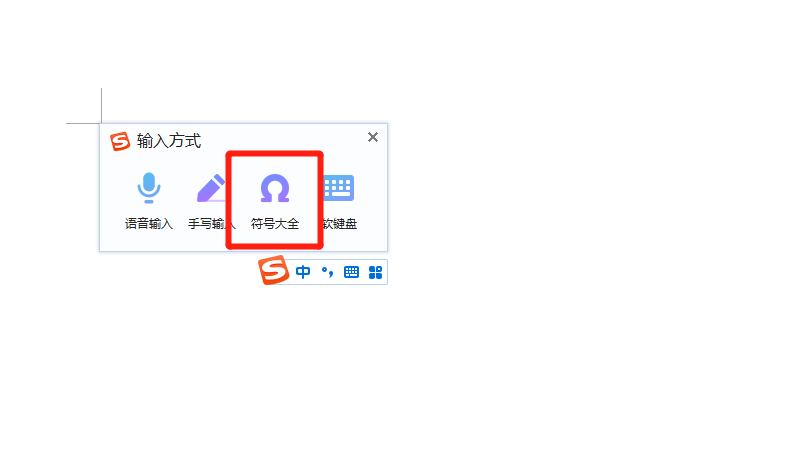Click the 输入方式 panel title text
The width and height of the screenshot is (800, 450).
click(169, 141)
